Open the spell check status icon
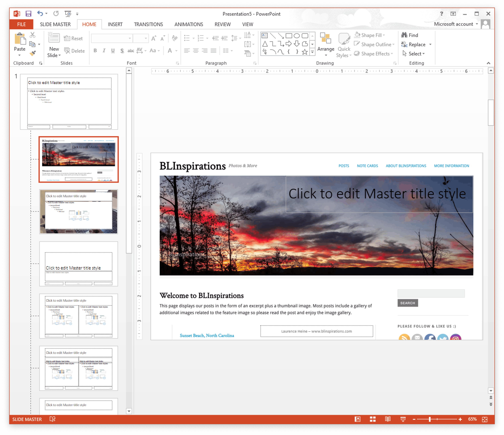Image resolution: width=504 pixels, height=435 pixels. 52,419
